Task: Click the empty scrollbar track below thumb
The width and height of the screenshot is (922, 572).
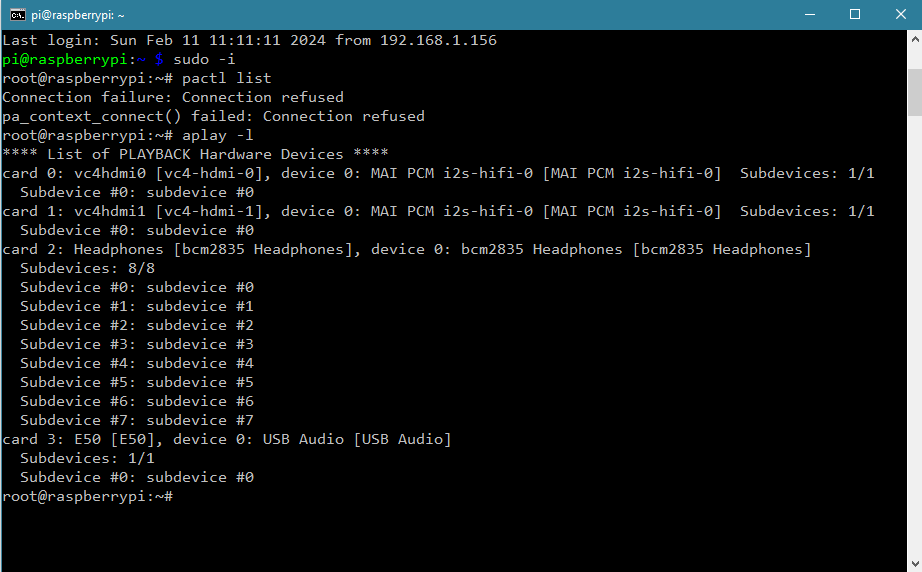Action: 915,335
